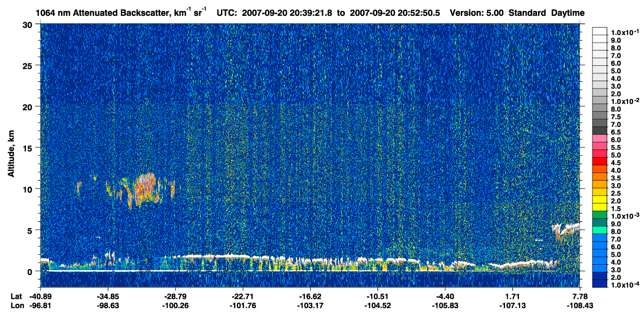Click the '1.0x10-1' colorbar top label
Viewport: 644px width, 330px height.
[x=624, y=32]
